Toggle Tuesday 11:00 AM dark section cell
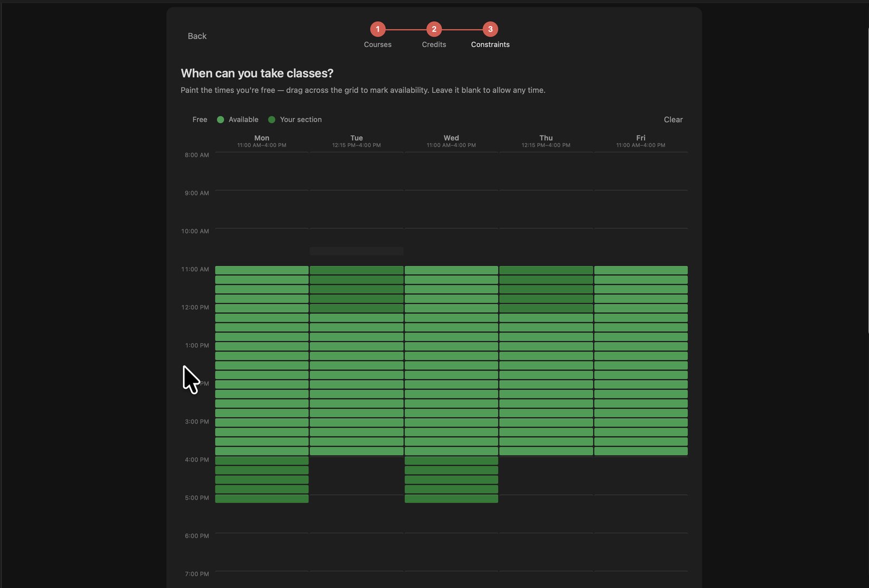This screenshot has height=588, width=869. pos(356,270)
